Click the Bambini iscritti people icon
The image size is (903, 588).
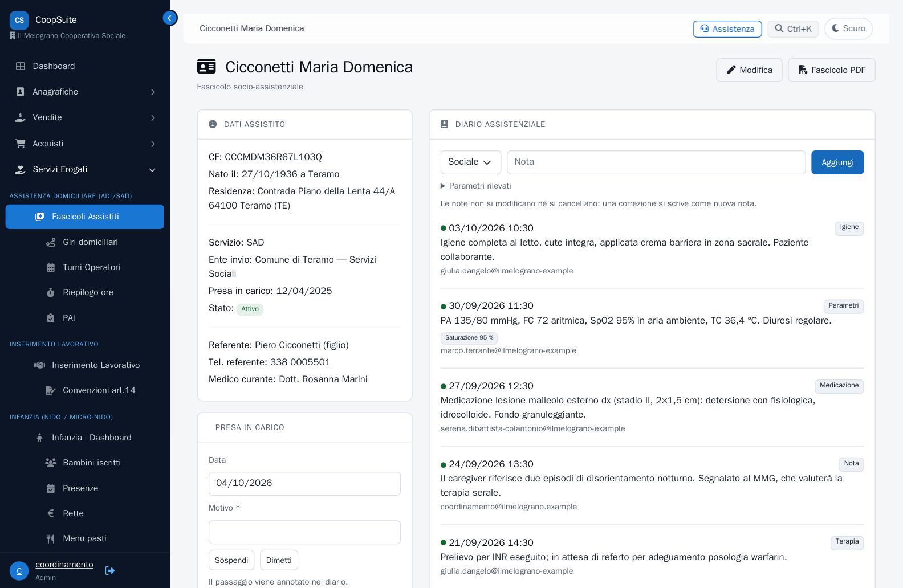coord(51,463)
